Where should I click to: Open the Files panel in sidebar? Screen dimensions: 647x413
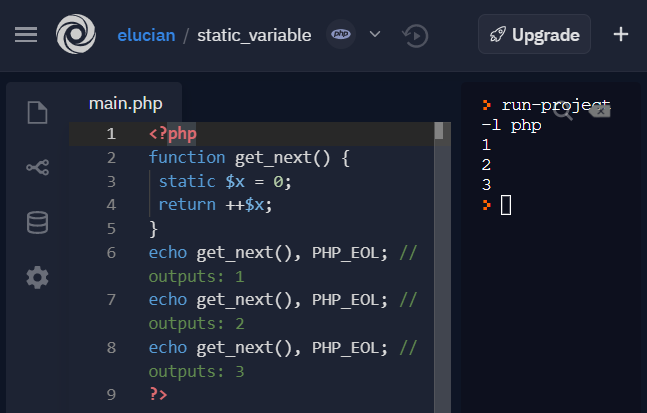point(37,113)
